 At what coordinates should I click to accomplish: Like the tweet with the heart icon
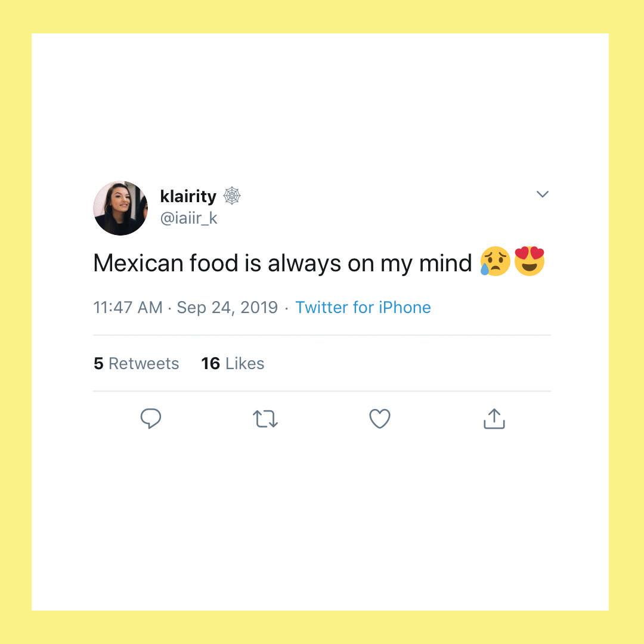coord(380,419)
